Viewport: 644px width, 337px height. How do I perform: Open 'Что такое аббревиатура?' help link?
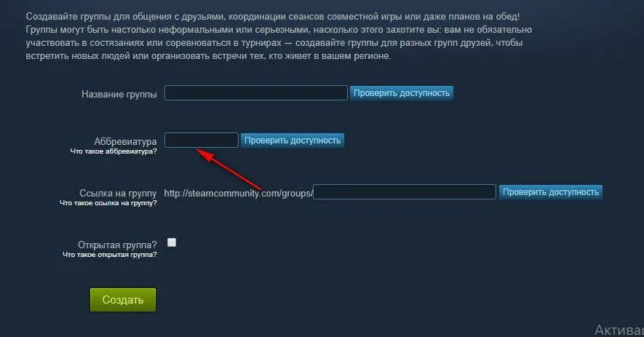coord(114,151)
